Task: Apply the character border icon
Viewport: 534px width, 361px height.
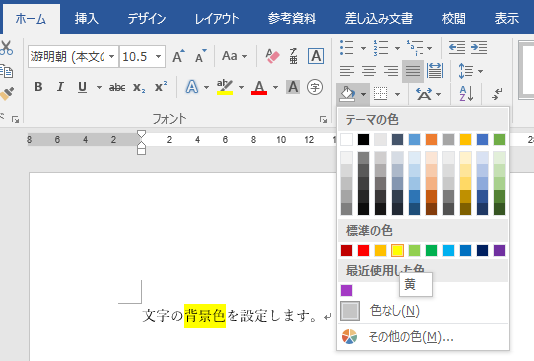Action: (x=316, y=56)
